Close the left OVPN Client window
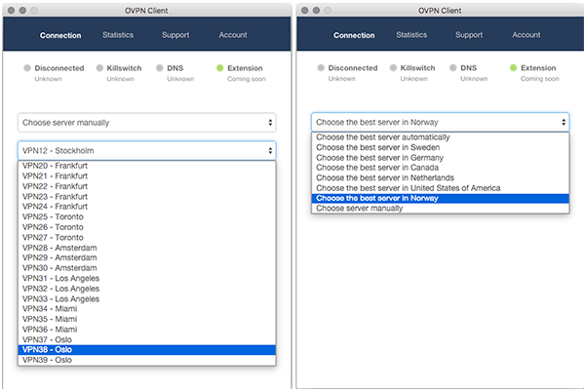Screen dimensions: 585x392 pyautogui.click(x=11, y=11)
